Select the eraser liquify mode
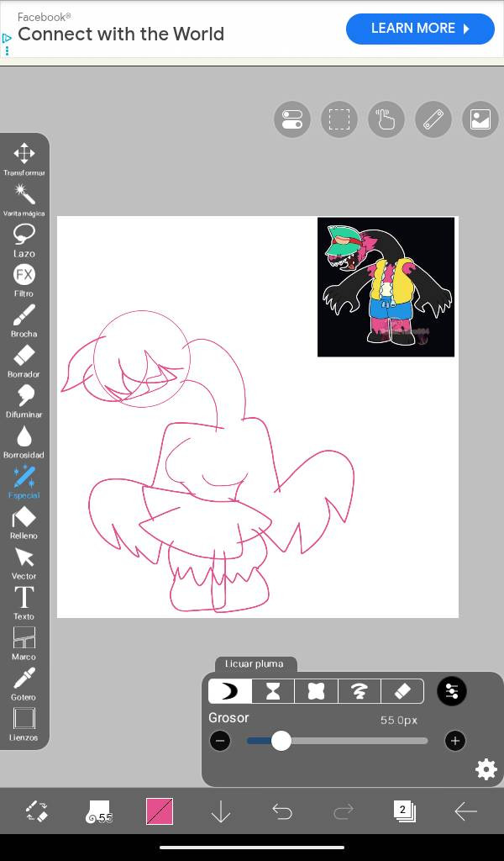Image resolution: width=504 pixels, height=861 pixels. (x=402, y=691)
